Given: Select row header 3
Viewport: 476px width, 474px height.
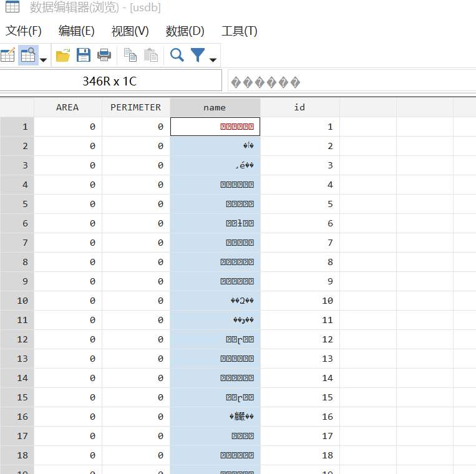Looking at the screenshot, I should (x=17, y=165).
